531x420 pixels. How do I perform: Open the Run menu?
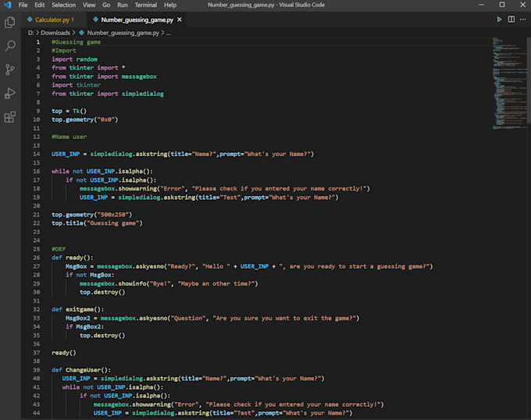[x=123, y=5]
